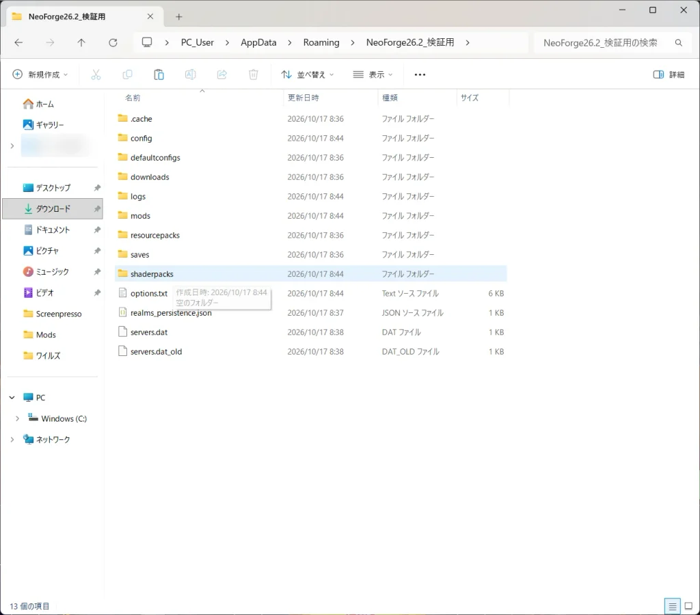Go up one folder level arrow

(81, 42)
